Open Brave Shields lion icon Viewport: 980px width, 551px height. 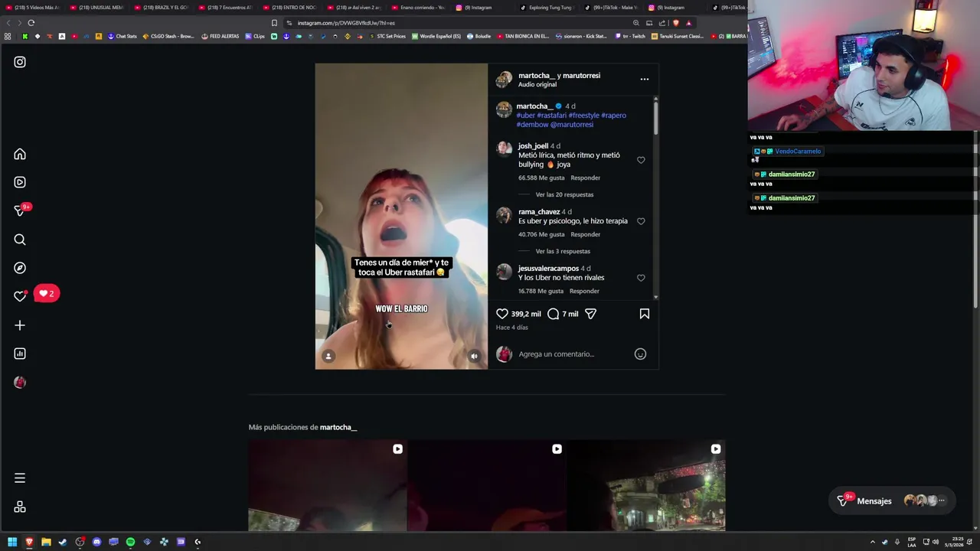tap(675, 23)
